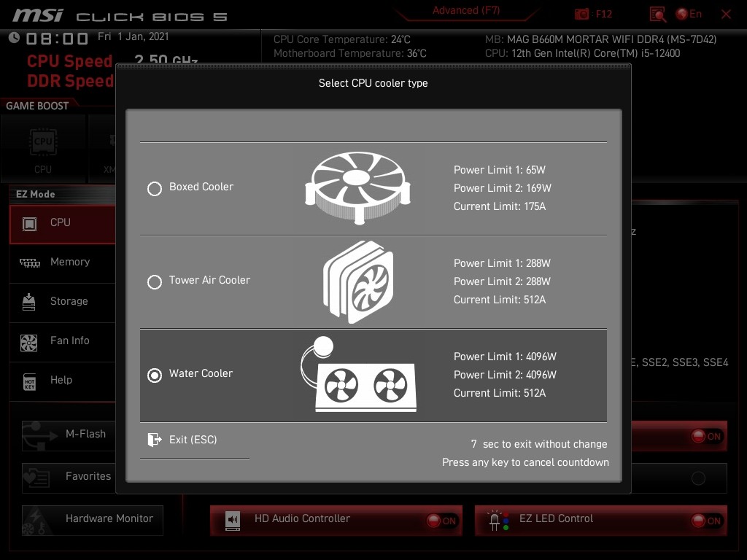Click the Boxed Cooler Power Limit 2: 169W text
The image size is (747, 560).
[502, 188]
